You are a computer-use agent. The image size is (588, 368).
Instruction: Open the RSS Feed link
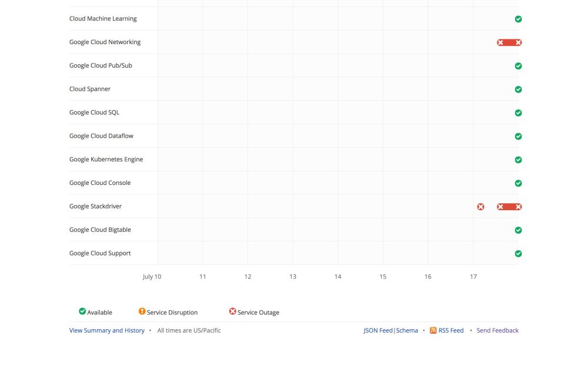[x=450, y=330]
